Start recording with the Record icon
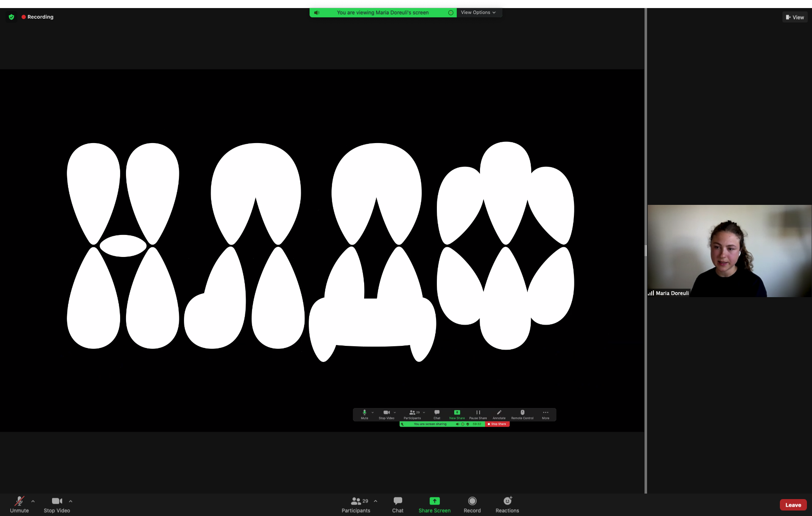This screenshot has height=516, width=812. (x=472, y=501)
